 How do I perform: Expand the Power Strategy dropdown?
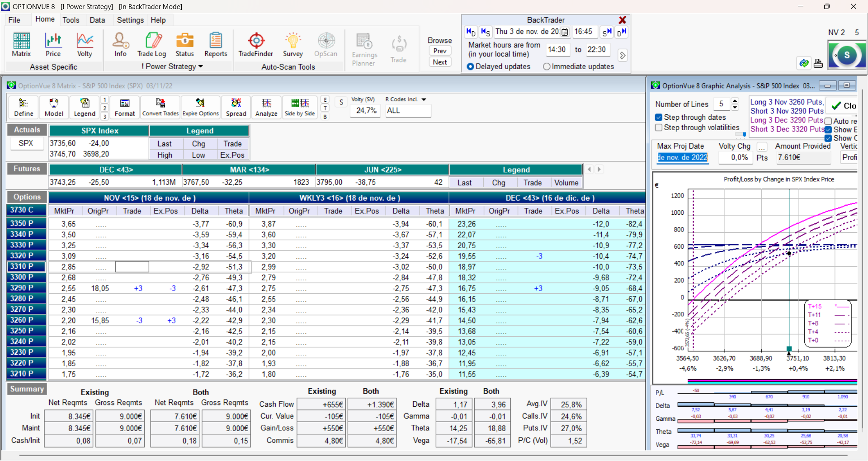click(200, 66)
